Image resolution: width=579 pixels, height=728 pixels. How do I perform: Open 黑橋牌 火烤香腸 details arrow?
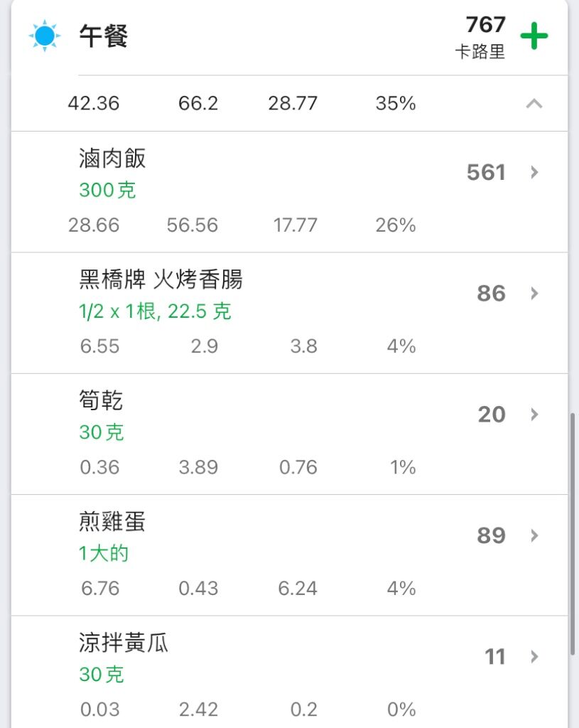(534, 293)
